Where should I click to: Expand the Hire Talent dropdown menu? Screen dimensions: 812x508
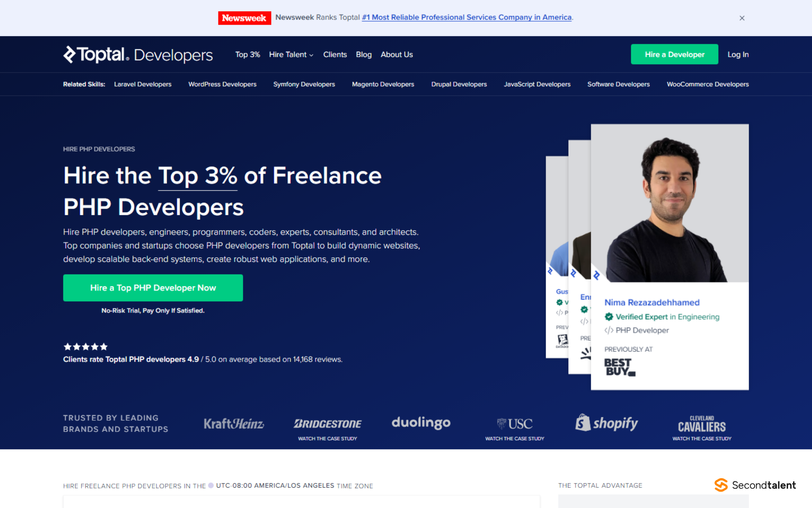click(x=291, y=54)
